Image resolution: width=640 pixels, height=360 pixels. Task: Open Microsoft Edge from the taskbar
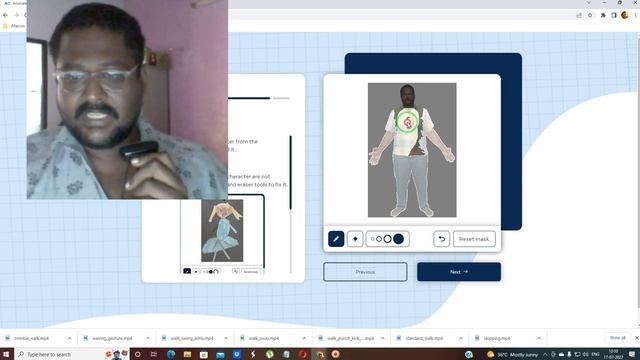click(171, 354)
